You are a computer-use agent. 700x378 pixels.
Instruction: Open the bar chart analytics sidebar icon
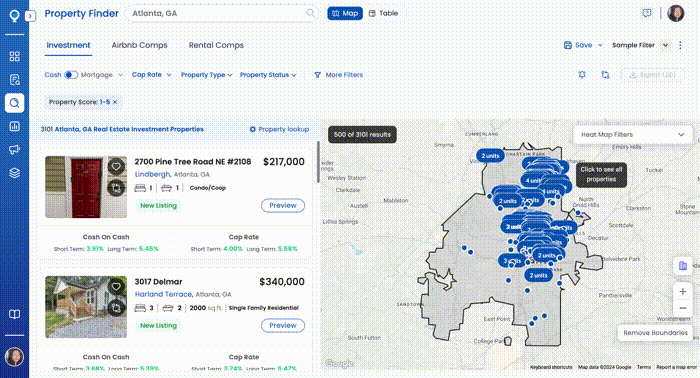click(x=14, y=126)
